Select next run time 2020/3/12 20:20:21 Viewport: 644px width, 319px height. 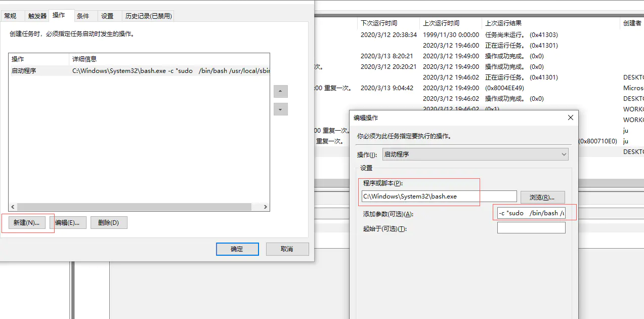(389, 67)
